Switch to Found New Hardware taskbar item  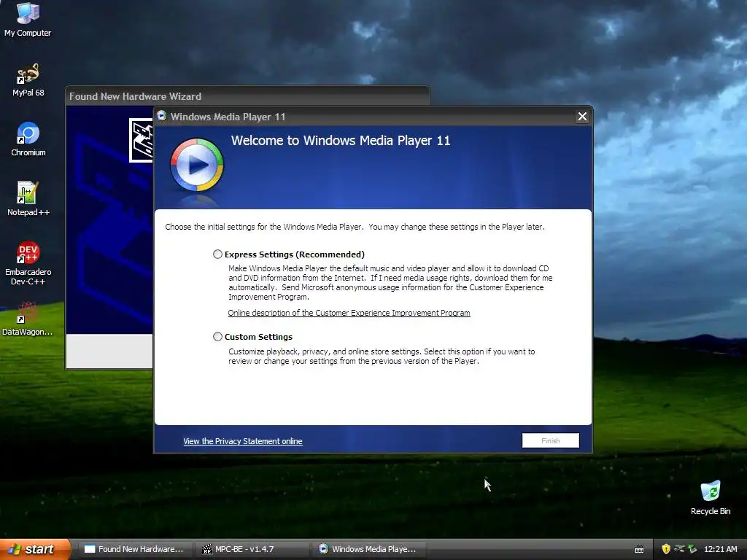(x=134, y=549)
